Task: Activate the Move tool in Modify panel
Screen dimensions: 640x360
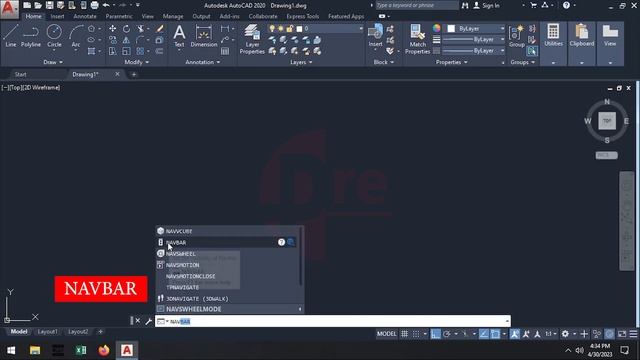Action: 112,29
